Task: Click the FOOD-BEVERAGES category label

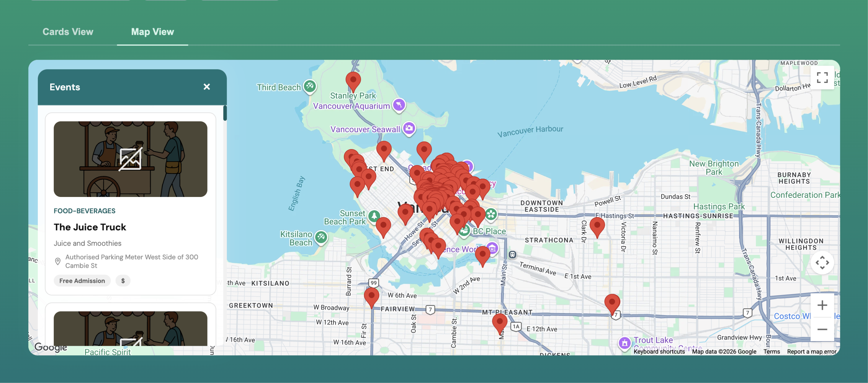Action: [x=85, y=211]
